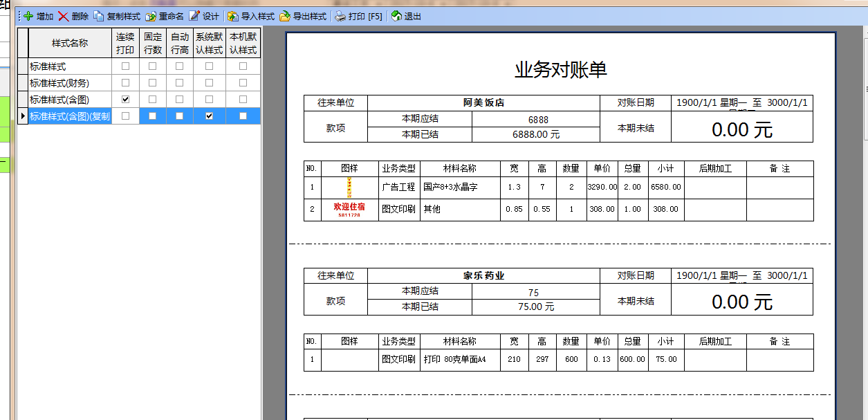Click the 导入样式 (Import style) icon
The height and width of the screenshot is (420, 868).
click(x=233, y=16)
